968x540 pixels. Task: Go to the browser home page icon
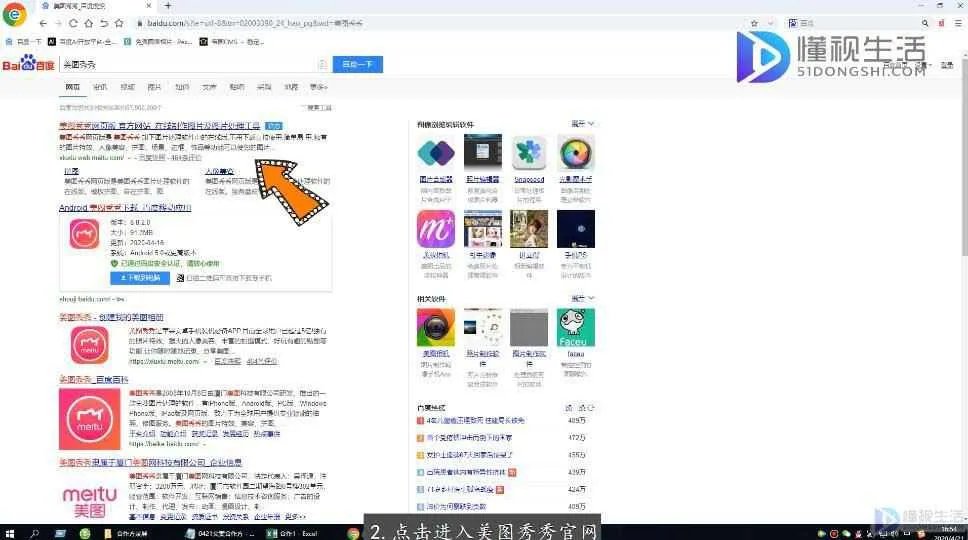pos(88,23)
